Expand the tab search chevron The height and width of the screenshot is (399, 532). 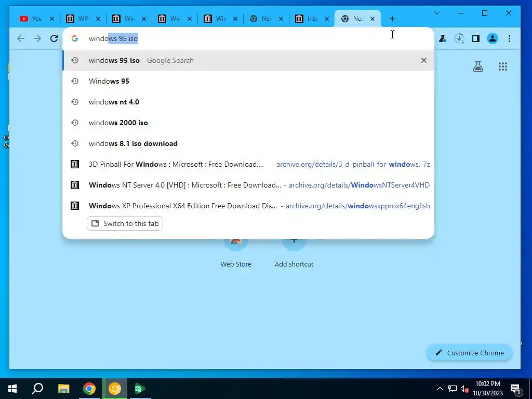(x=437, y=13)
